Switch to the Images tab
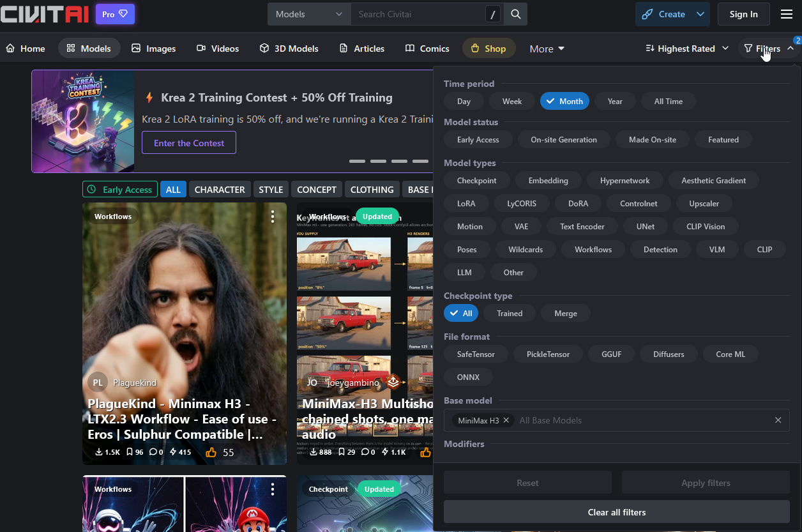 tap(153, 49)
